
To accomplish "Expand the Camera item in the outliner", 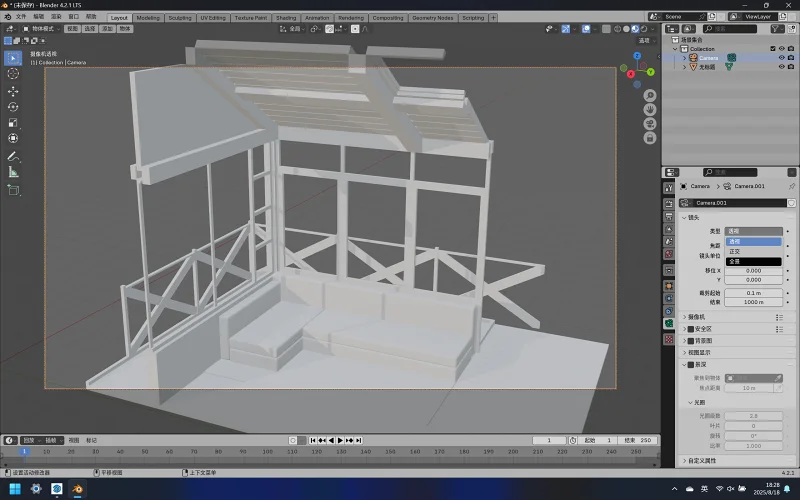I will click(685, 58).
